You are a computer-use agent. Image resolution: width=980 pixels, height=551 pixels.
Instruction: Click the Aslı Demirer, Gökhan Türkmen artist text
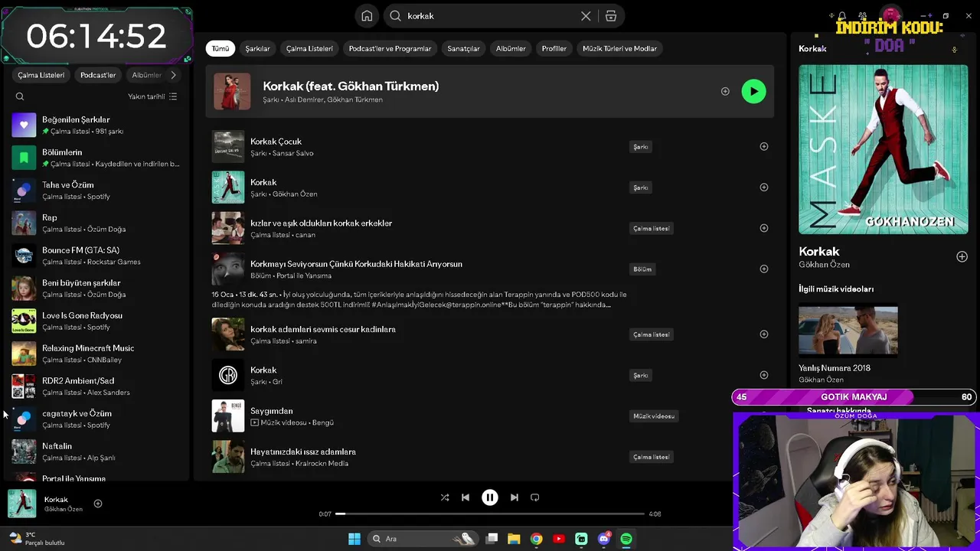[334, 99]
